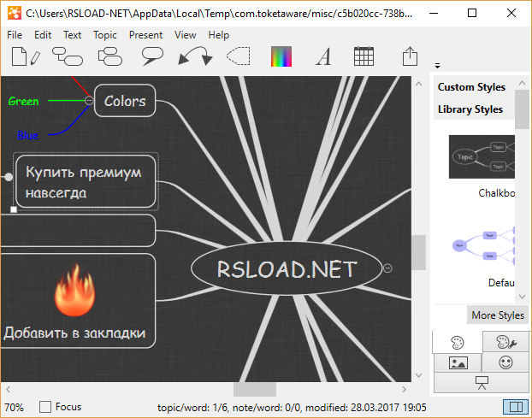Screen dimensions: 532x418
Task: Select the Blue subtopic
Action: (28, 135)
